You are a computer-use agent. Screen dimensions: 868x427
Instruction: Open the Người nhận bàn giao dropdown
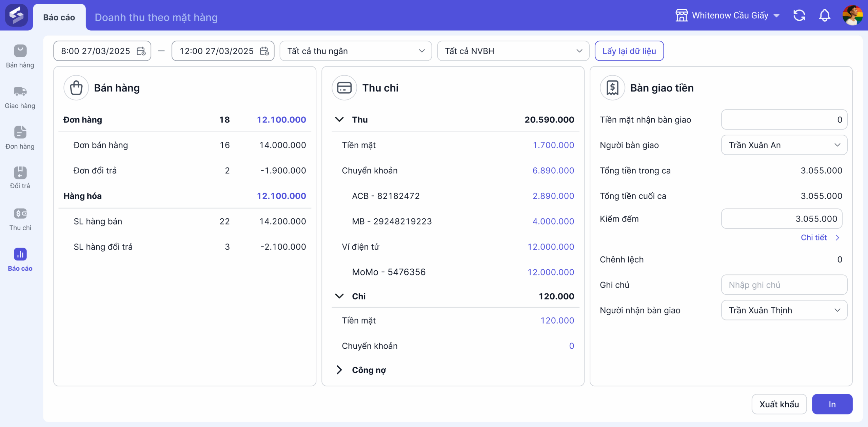pyautogui.click(x=784, y=310)
